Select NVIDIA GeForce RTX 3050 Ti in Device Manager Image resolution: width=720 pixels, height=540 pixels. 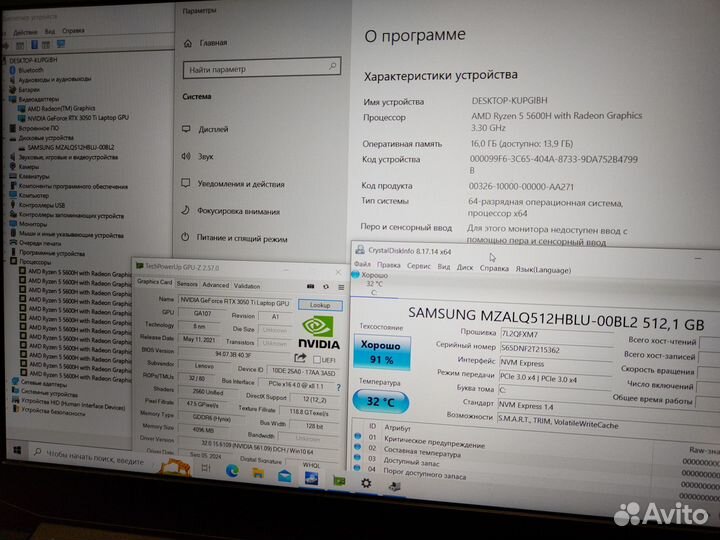pyautogui.click(x=73, y=118)
